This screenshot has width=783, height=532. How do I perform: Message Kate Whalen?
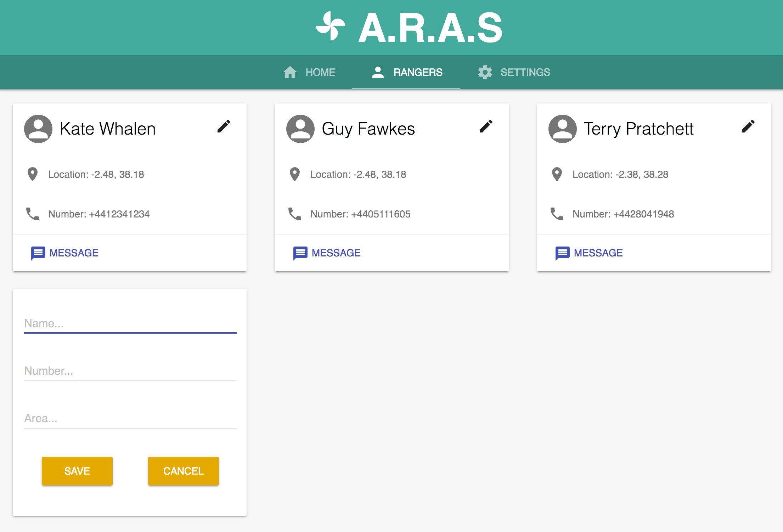[x=65, y=253]
